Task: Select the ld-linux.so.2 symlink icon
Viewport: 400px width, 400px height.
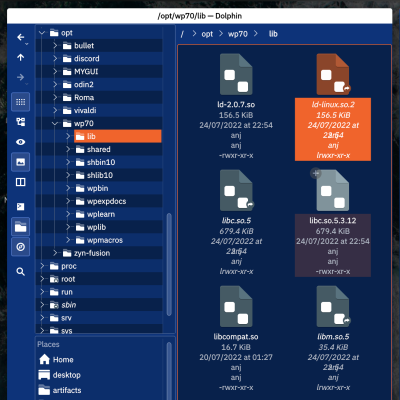Action: pos(333,74)
